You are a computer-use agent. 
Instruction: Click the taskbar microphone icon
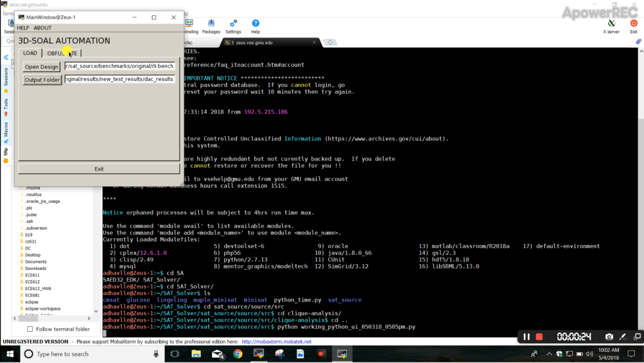(156, 353)
